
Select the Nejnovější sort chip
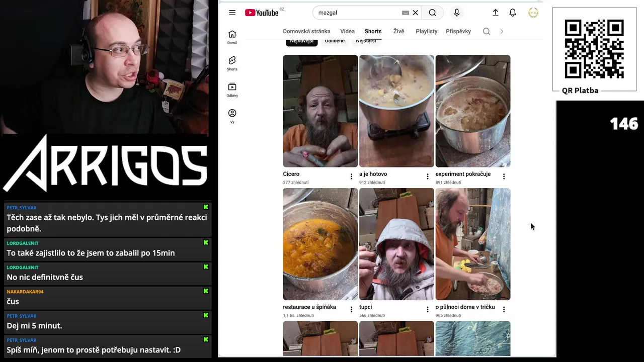[302, 41]
